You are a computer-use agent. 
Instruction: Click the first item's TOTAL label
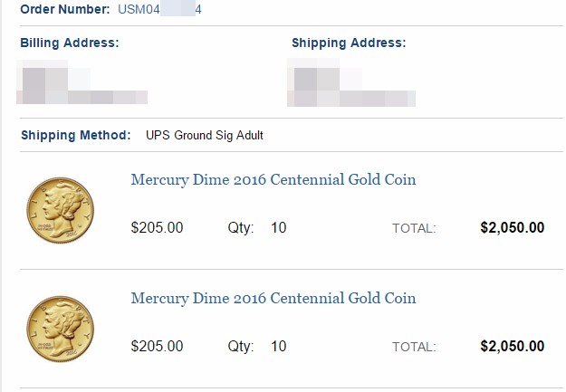click(414, 228)
